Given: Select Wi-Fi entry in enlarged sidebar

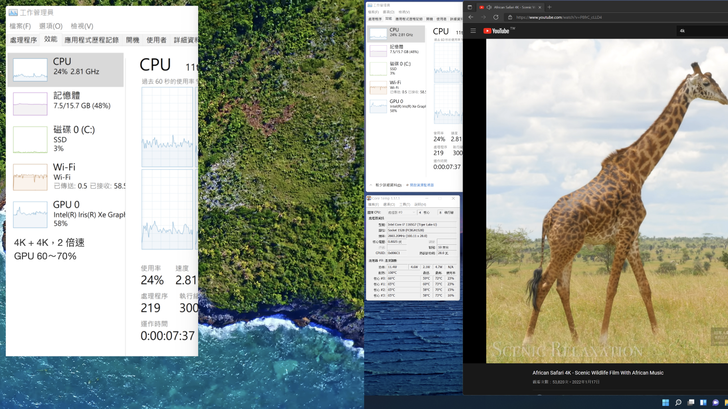Looking at the screenshot, I should pos(65,176).
